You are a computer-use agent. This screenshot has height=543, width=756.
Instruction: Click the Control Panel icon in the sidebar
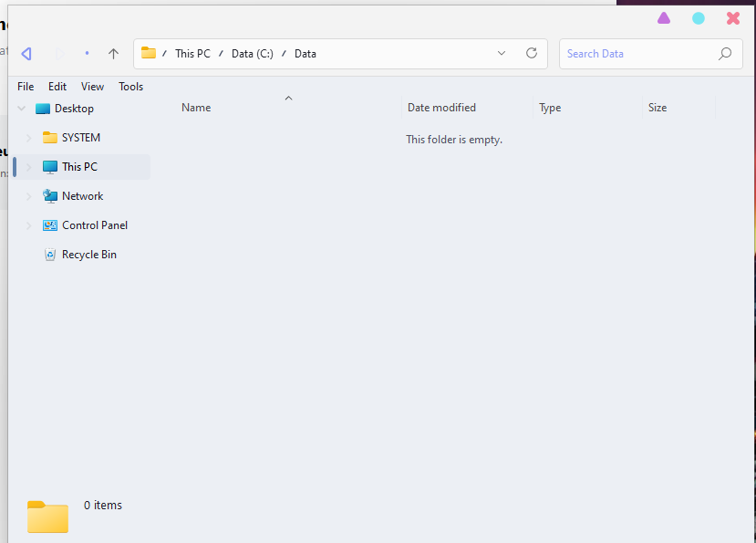pos(50,225)
